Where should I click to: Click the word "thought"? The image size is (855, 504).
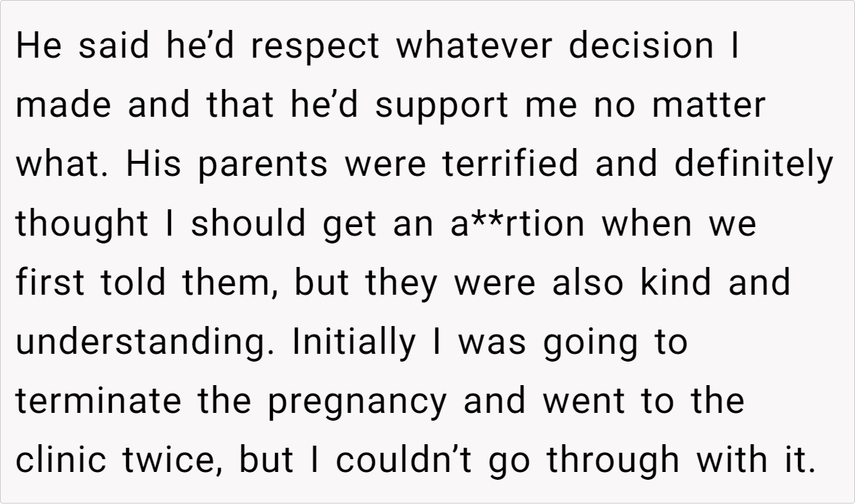pos(82,224)
